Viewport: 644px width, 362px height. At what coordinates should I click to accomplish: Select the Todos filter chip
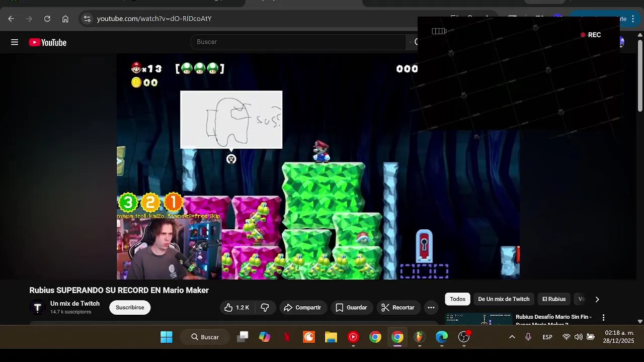tap(458, 299)
